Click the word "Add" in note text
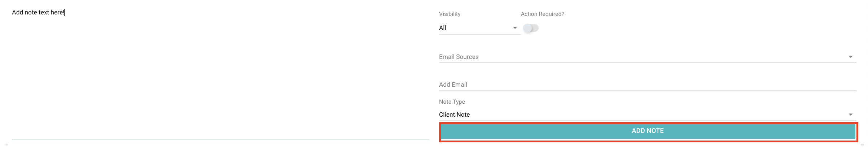Viewport: 868px width, 151px height. (x=18, y=12)
